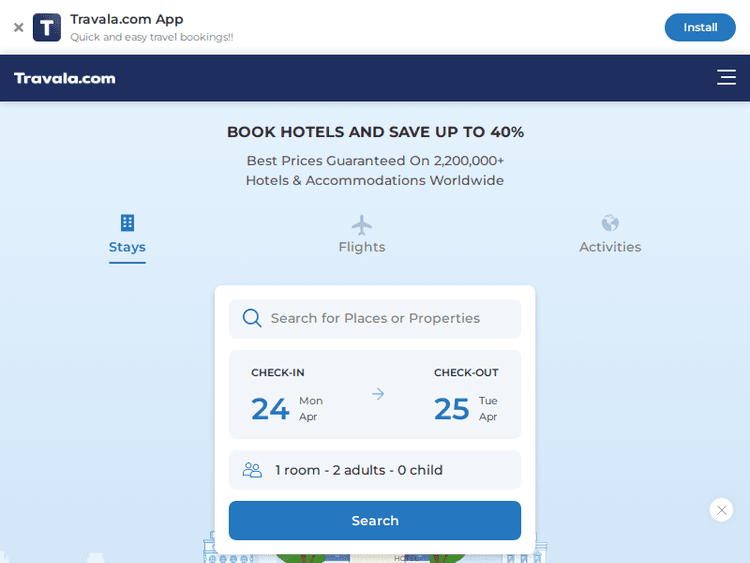Click the blue Search button
The image size is (750, 563).
tap(375, 520)
